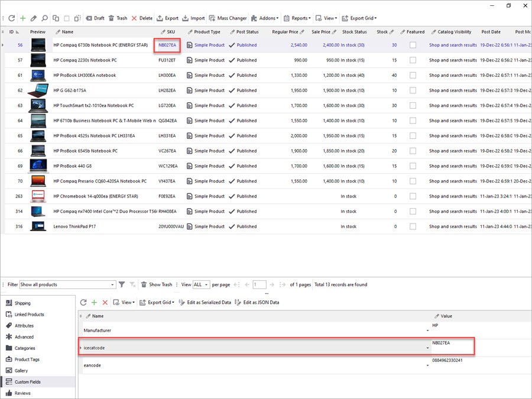532x399 pixels.
Task: Delete custom field with red X icon
Action: coord(105,302)
